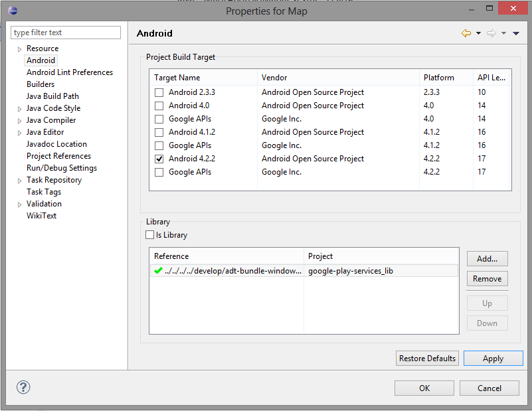Viewport: 532px width, 411px height.
Task: Focus the type filter text field
Action: tap(66, 33)
